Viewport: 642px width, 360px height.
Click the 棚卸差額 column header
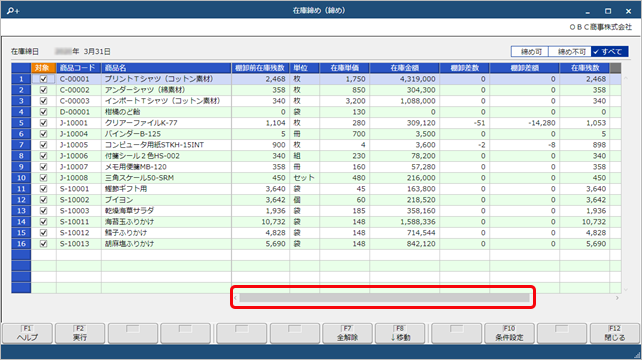click(524, 68)
